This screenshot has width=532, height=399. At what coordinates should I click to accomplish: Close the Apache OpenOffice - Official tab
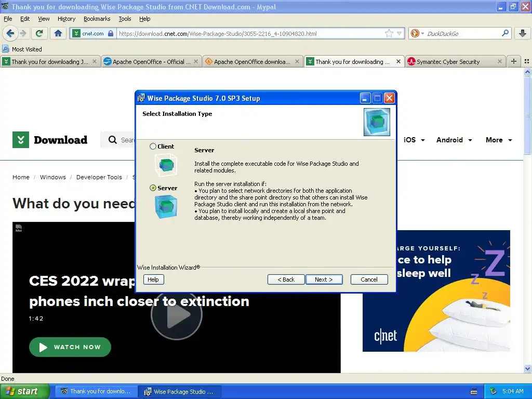196,61
